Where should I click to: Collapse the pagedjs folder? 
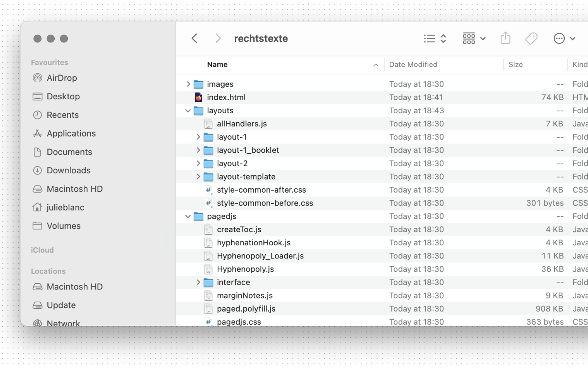[x=188, y=216]
